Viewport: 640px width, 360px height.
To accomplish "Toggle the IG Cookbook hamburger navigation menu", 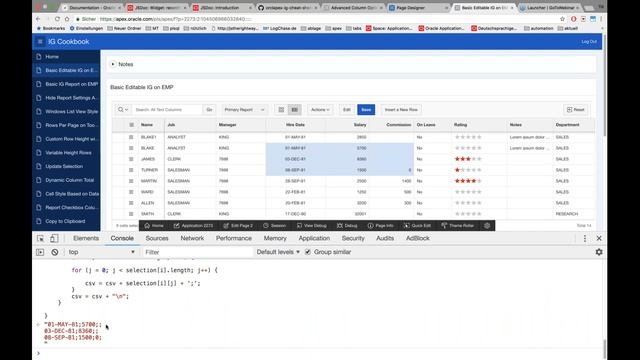I will tap(40, 42).
